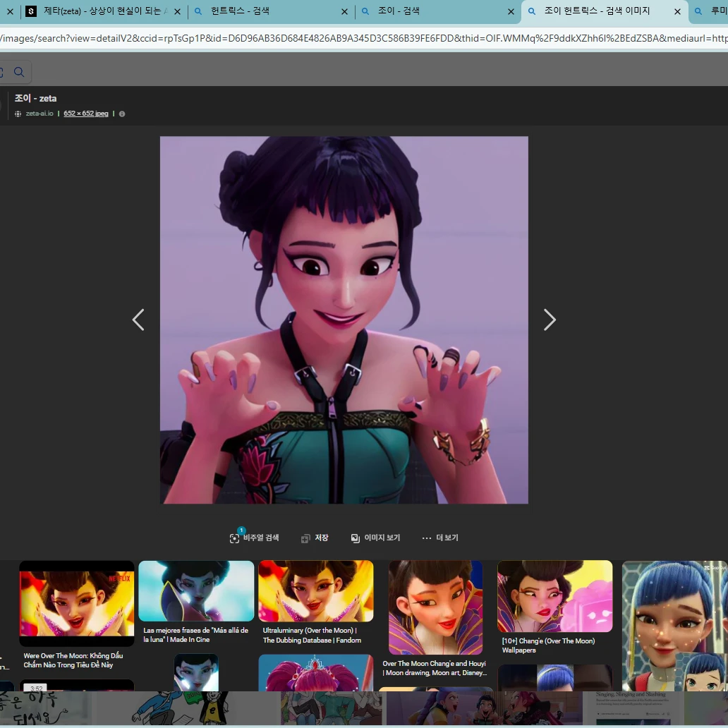This screenshot has height=728, width=728.
Task: Close the 조이 - 검색 tab
Action: [511, 11]
